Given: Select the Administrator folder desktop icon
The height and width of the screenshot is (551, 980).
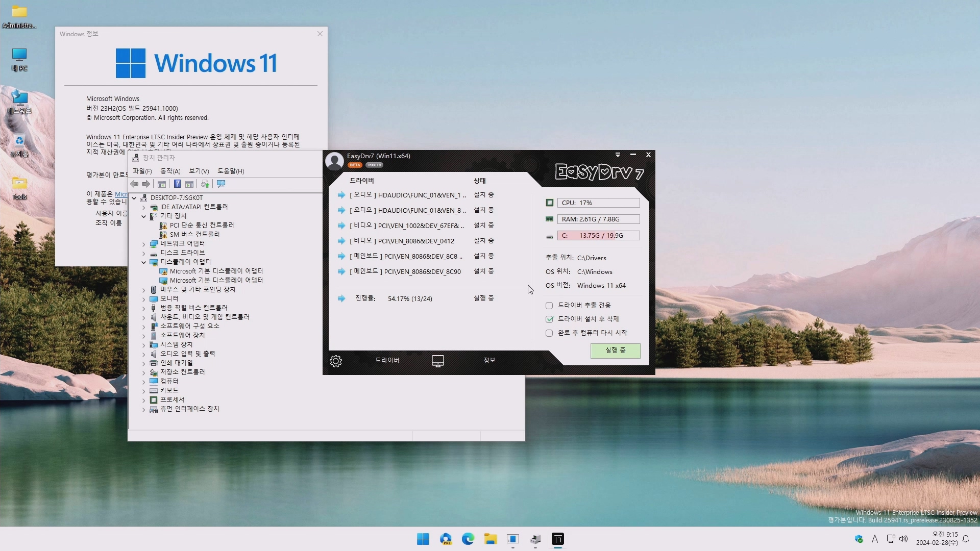Looking at the screenshot, I should point(19,16).
